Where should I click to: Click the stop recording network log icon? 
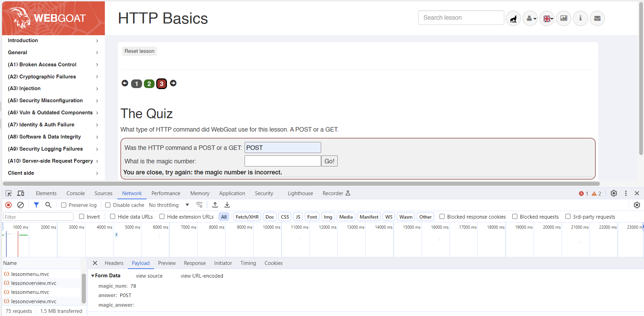click(9, 205)
